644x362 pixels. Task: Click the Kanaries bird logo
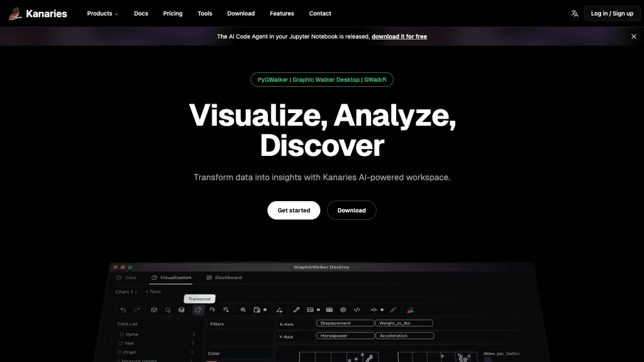15,14
